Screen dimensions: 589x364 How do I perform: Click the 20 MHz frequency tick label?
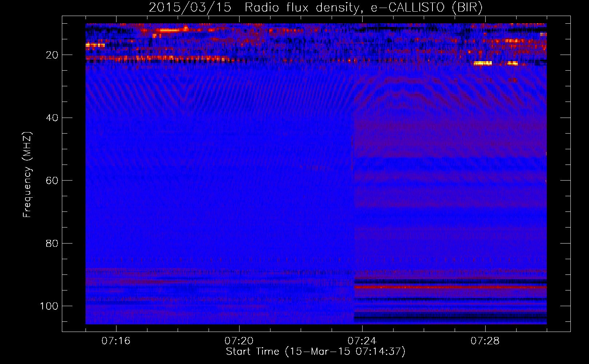[52, 55]
